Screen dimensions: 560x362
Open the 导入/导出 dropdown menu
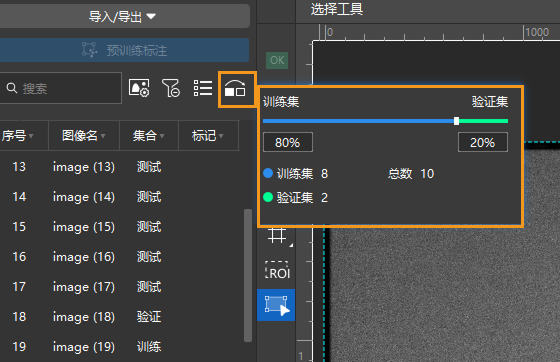click(x=122, y=16)
